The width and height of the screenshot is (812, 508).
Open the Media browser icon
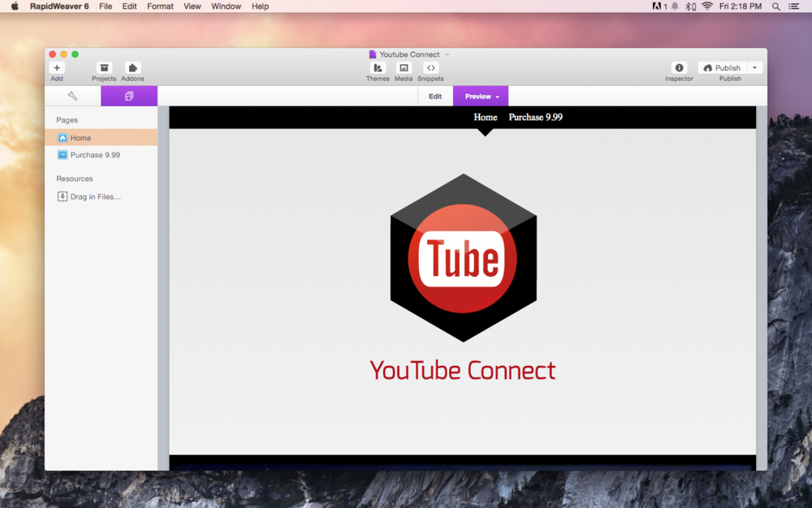click(404, 68)
